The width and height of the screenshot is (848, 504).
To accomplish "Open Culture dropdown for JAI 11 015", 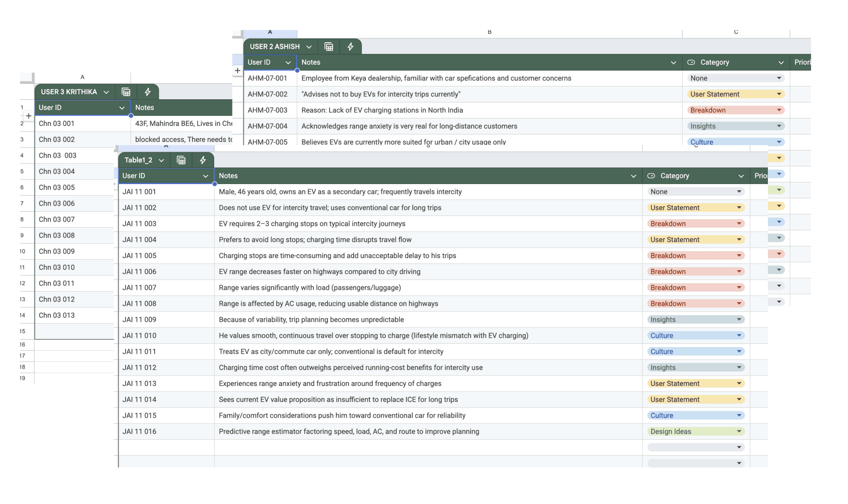I will [696, 415].
